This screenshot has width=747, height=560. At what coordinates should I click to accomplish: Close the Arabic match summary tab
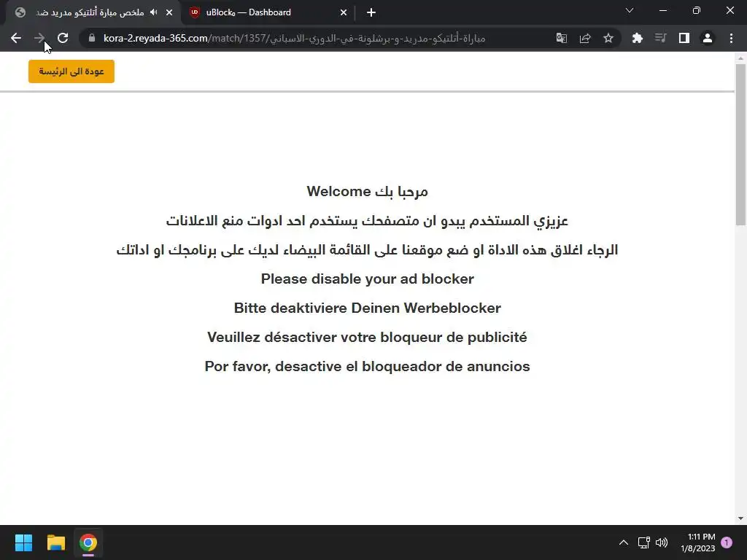(169, 12)
